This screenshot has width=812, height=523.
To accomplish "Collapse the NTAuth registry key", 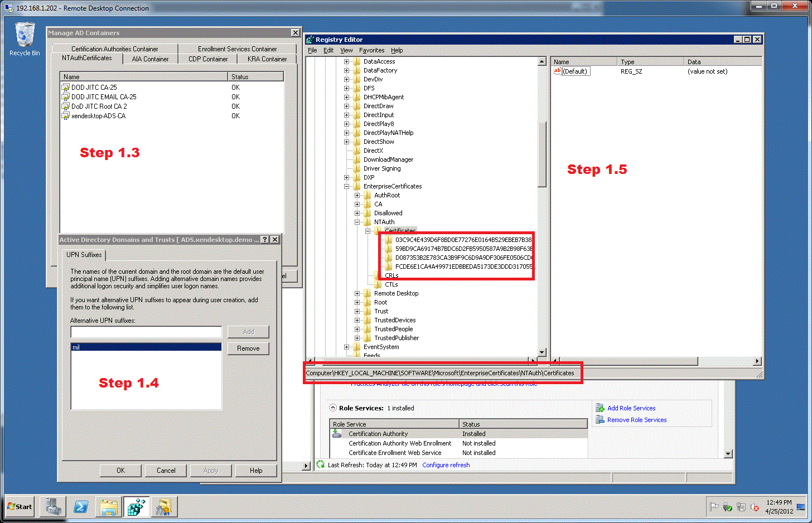I will [x=357, y=222].
